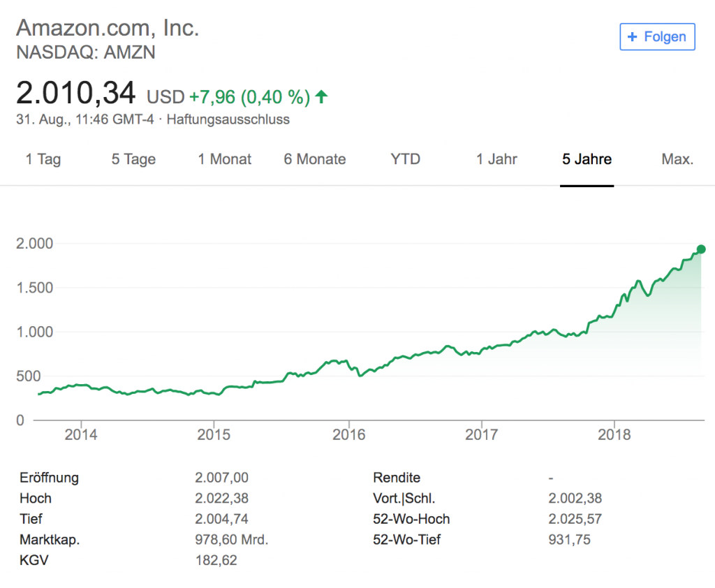715x588 pixels.
Task: Click the green endpoint dot on chart
Action: 701,249
